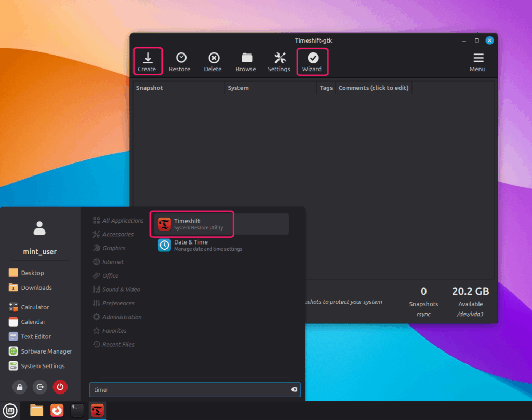
Task: Click the menu search field containing 'time'
Action: 195,390
